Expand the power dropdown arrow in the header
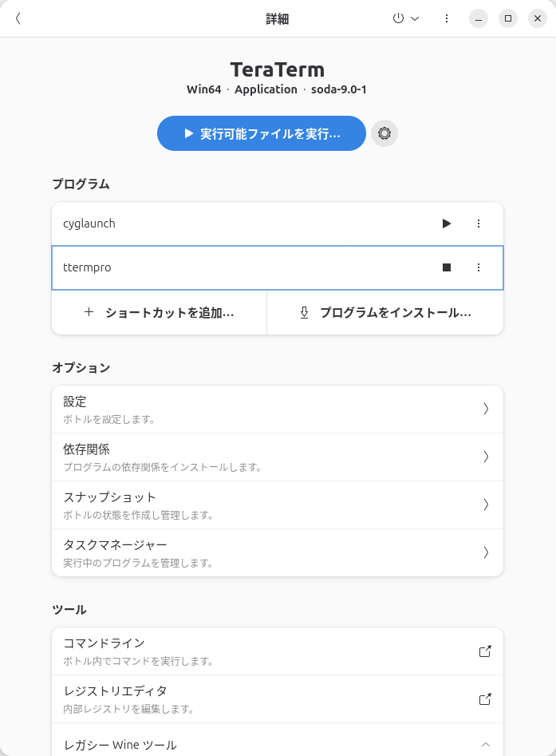 414,18
